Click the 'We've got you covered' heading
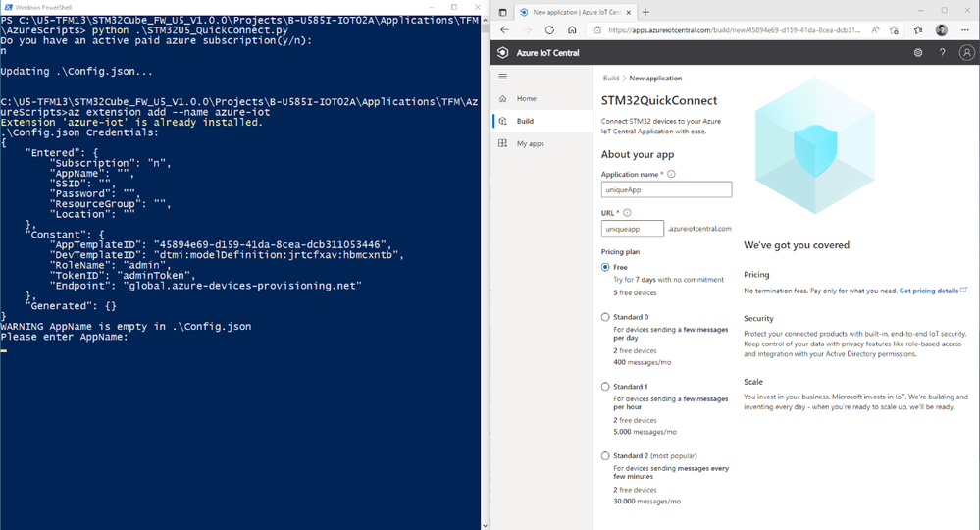Image resolution: width=980 pixels, height=530 pixels. [x=797, y=245]
